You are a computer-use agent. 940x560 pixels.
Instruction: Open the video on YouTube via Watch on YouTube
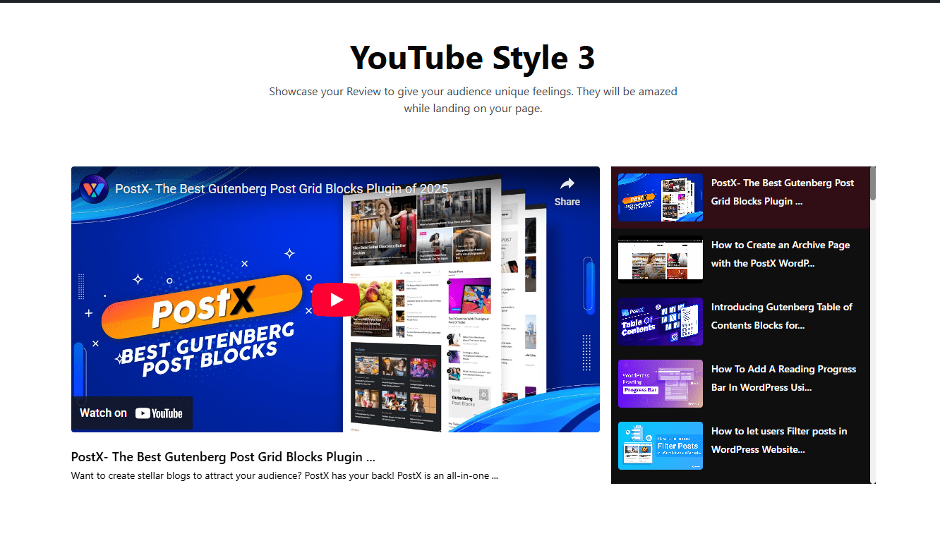click(x=131, y=413)
